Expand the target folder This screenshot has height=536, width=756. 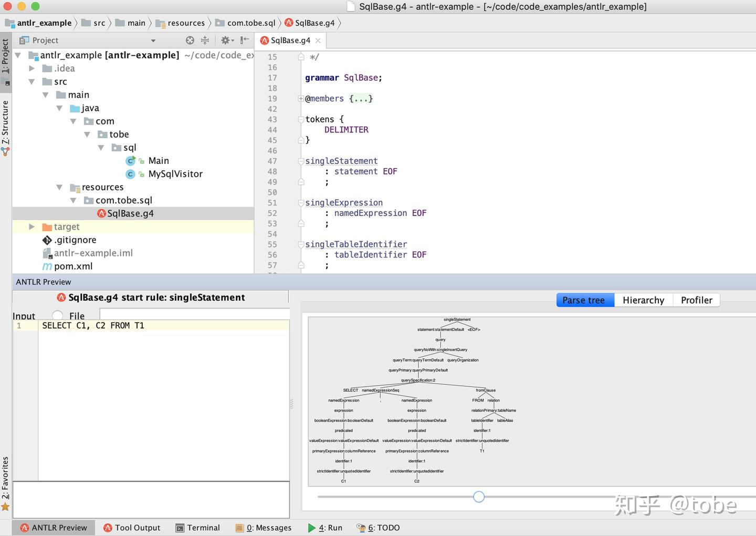(x=32, y=226)
